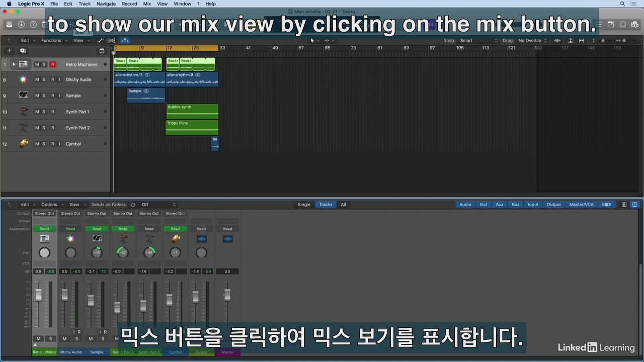Mute Retro Machines channel strip in mixer
The width and height of the screenshot is (644, 362).
click(x=38, y=338)
